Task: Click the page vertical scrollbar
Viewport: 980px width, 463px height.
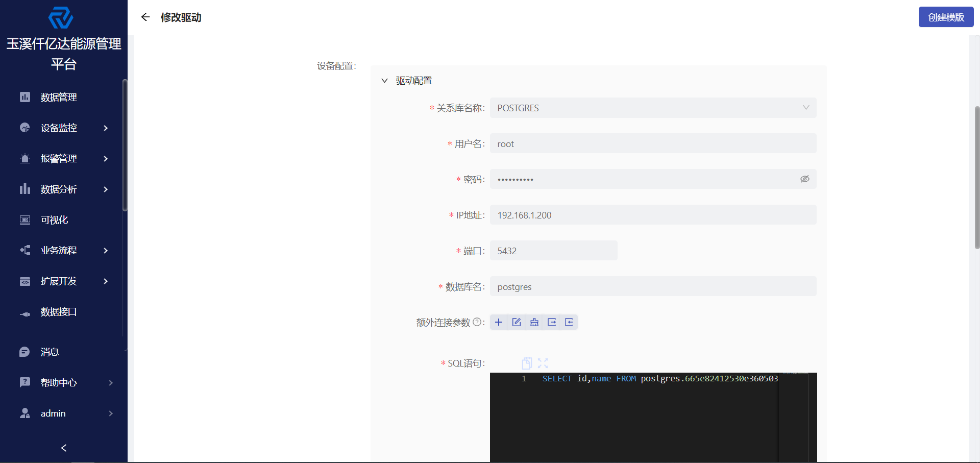Action: coord(977,178)
